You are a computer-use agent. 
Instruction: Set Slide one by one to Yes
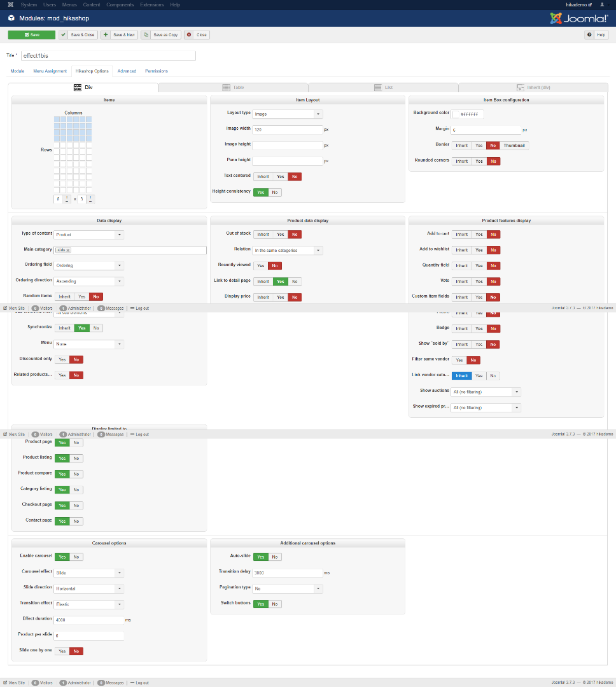[62, 651]
